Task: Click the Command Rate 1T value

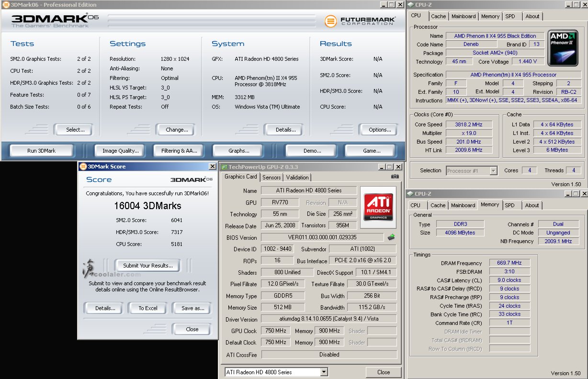Action: click(x=509, y=323)
